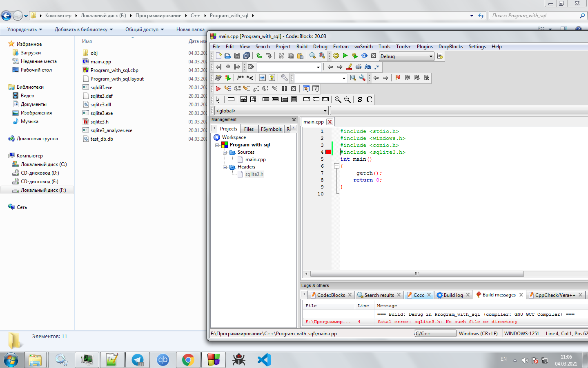Collapse the Headers folder node
588x368 pixels.
pos(225,167)
